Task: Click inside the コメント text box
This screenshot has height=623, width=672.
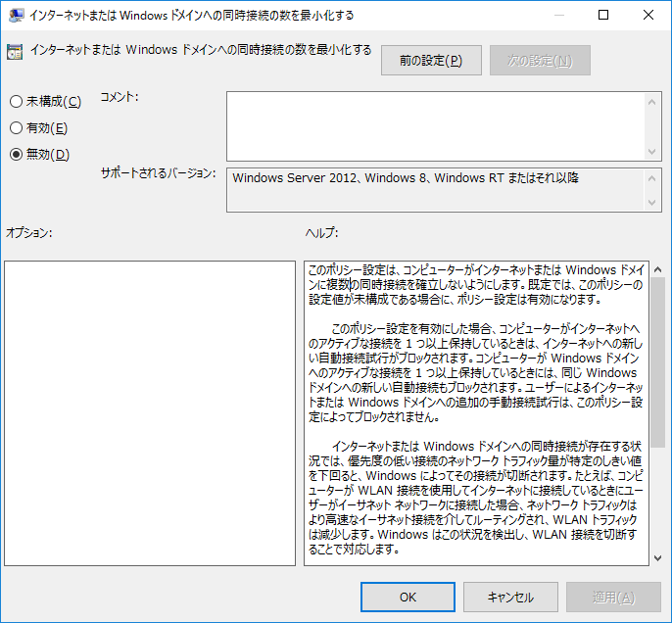Action: tap(435, 126)
